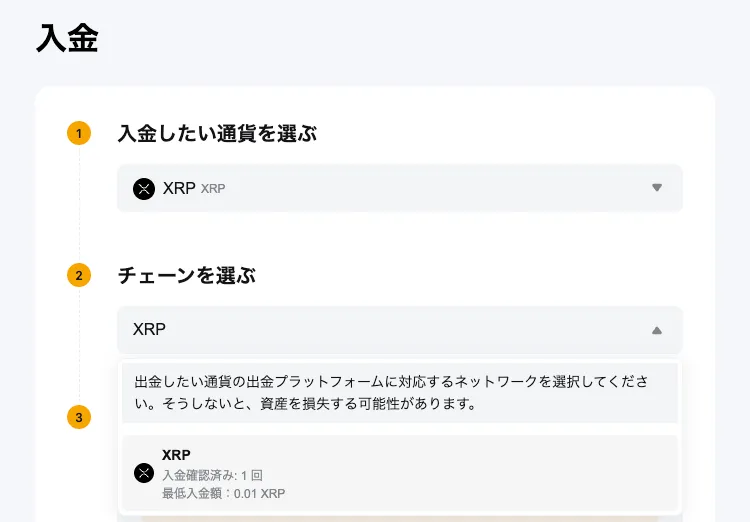Open currency list via the down arrow
Viewport: 750px width, 522px height.
point(657,188)
